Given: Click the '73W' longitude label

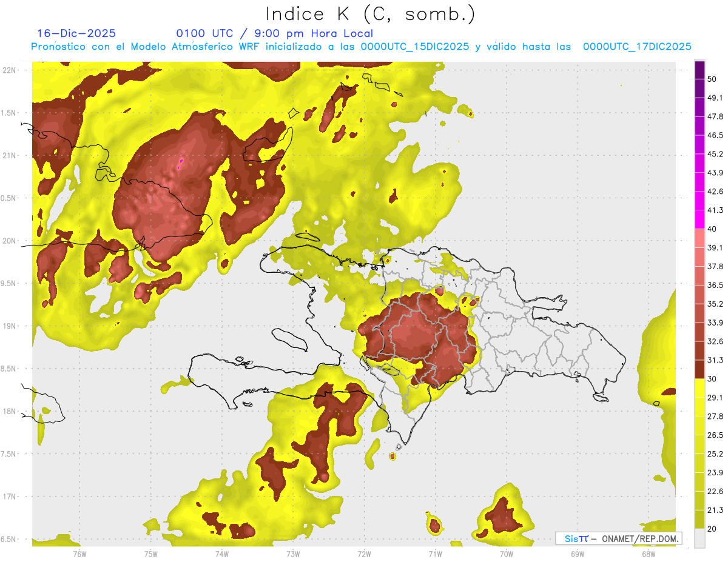Looking at the screenshot, I should coord(293,554).
